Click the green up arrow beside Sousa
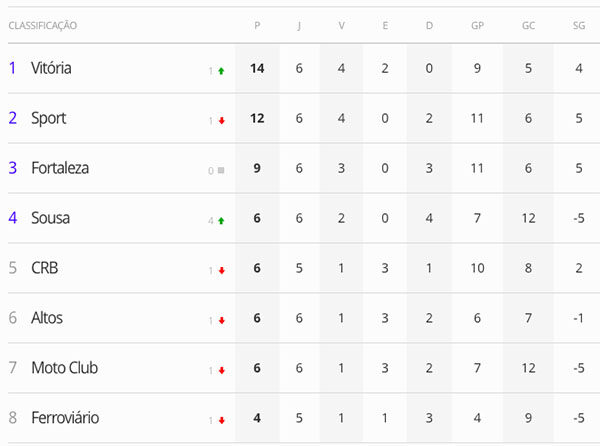600x446 pixels. (221, 221)
